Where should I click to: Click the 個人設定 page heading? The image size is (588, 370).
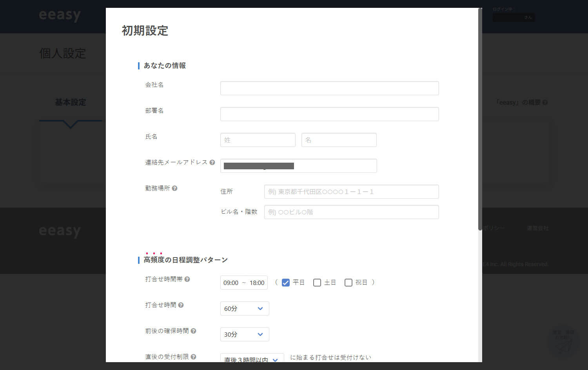click(x=63, y=53)
